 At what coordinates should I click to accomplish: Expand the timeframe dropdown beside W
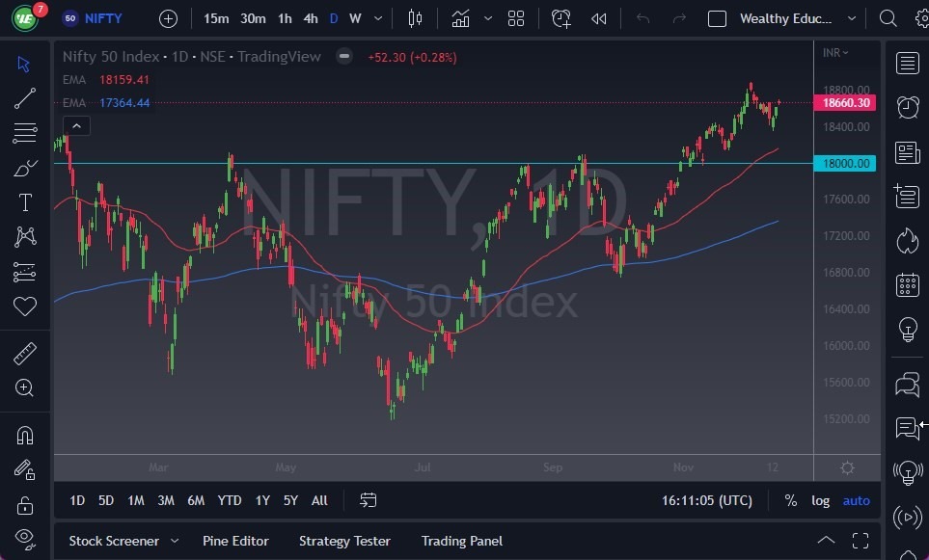tap(377, 18)
